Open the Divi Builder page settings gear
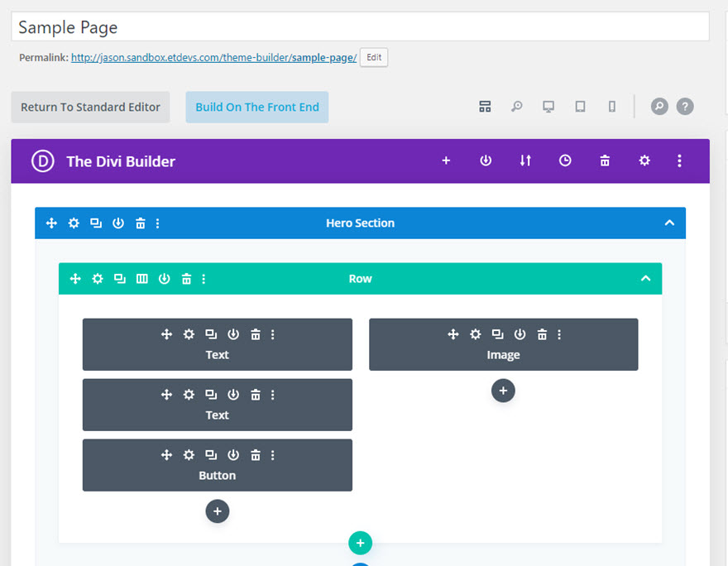Image resolution: width=728 pixels, height=566 pixels. coord(644,161)
